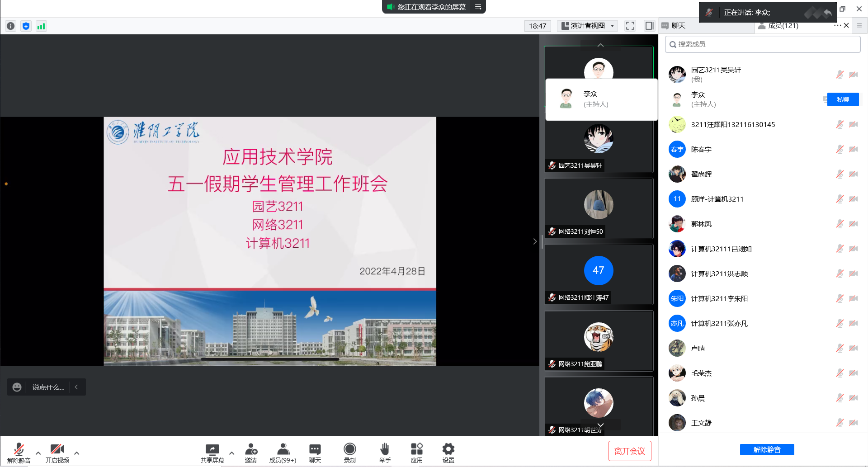The height and width of the screenshot is (467, 868).
Task: Start recording with the Record icon
Action: pyautogui.click(x=350, y=449)
